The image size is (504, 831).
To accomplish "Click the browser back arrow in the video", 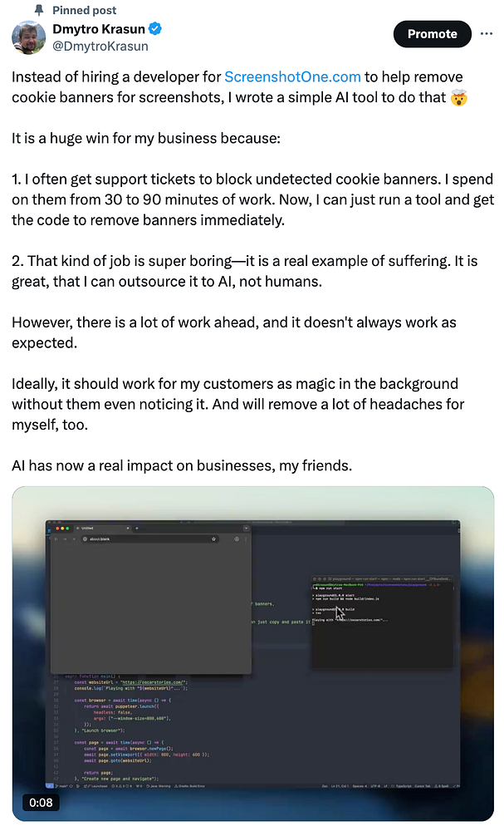I will tap(56, 539).
